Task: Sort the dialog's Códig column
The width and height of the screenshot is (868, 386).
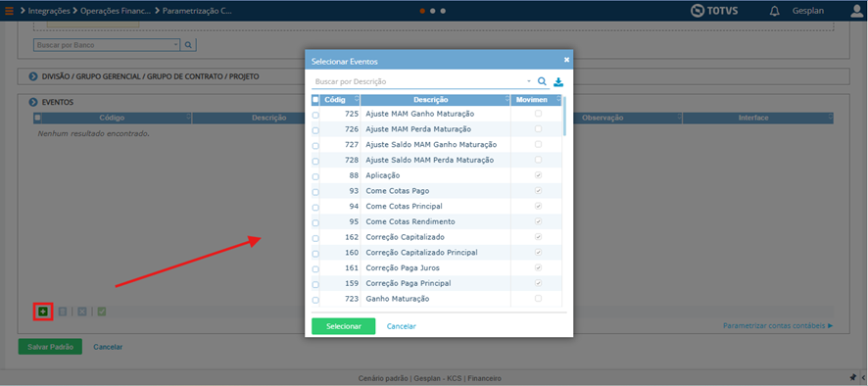Action: [357, 100]
